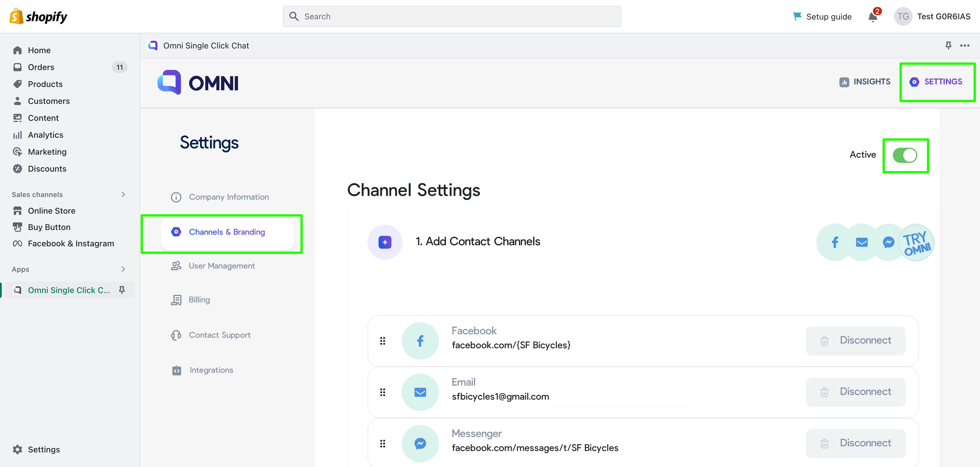Click the OMNI logo
Image resolution: width=980 pixels, height=467 pixels.
coord(198,82)
